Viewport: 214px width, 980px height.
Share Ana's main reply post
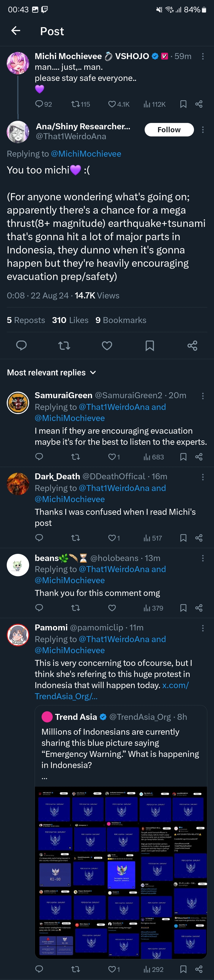(x=192, y=345)
